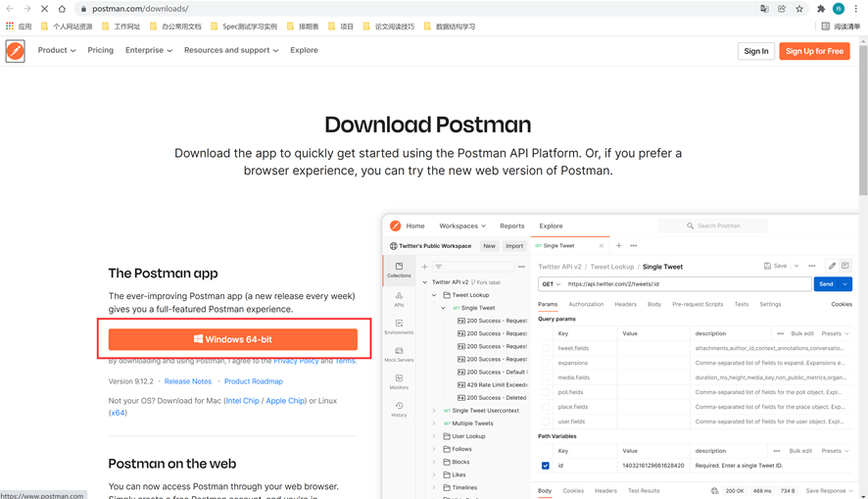Download the Mac Apple Chip version link
The width and height of the screenshot is (868, 499).
(285, 401)
